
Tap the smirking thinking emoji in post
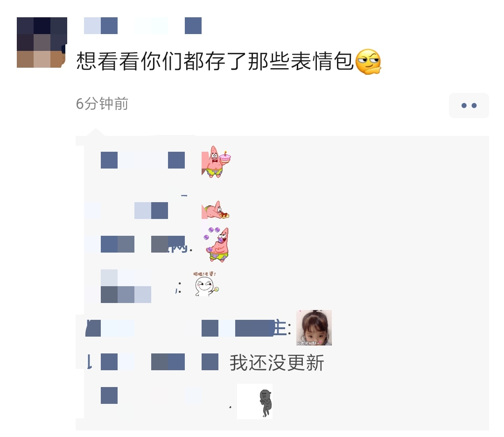pos(368,62)
